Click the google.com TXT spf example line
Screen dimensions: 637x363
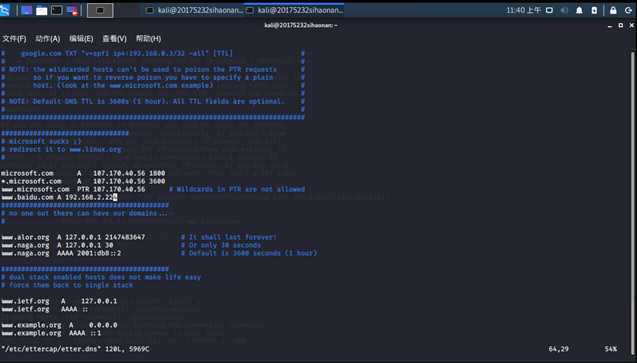pyautogui.click(x=127, y=54)
